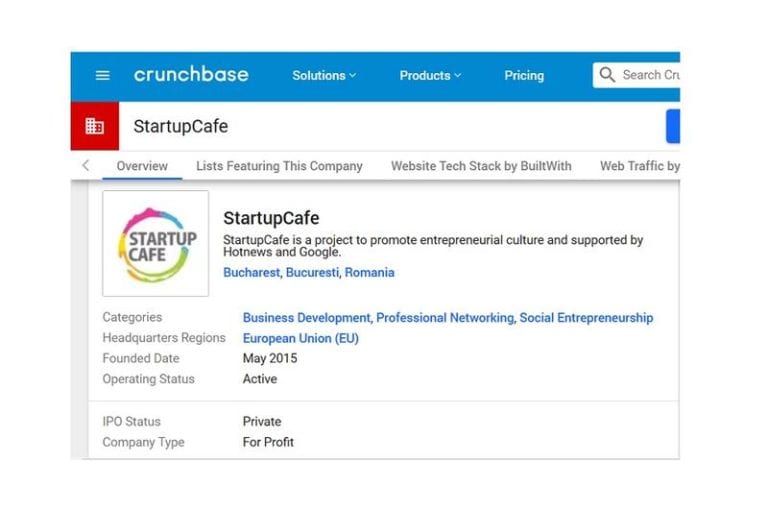Expand the Solutions dropdown
Viewport: 768px width, 511px height.
tap(324, 75)
